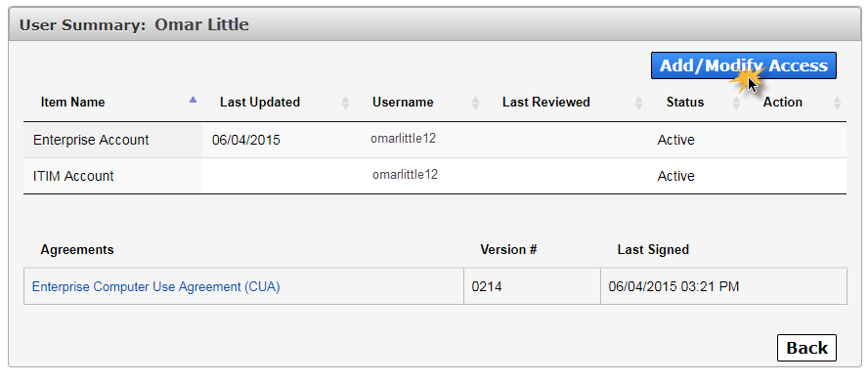Image resolution: width=868 pixels, height=383 pixels.
Task: Sort table by Last Reviewed arrows
Action: [x=639, y=103]
